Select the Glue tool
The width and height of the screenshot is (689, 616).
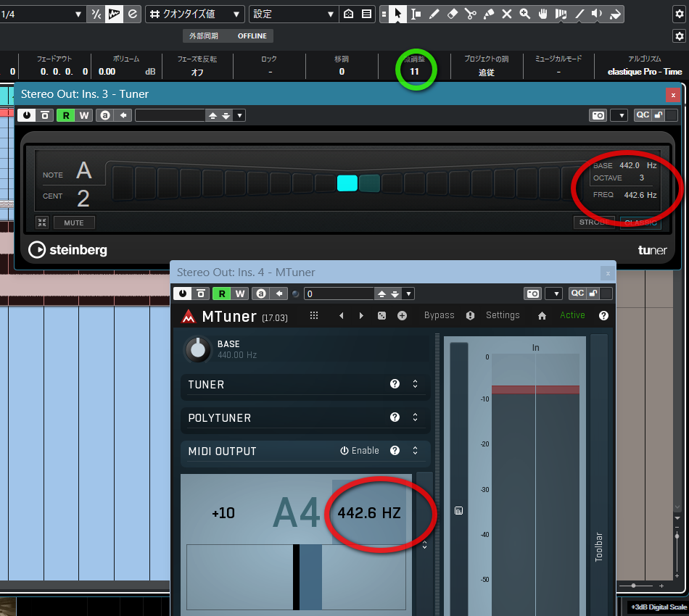click(489, 14)
